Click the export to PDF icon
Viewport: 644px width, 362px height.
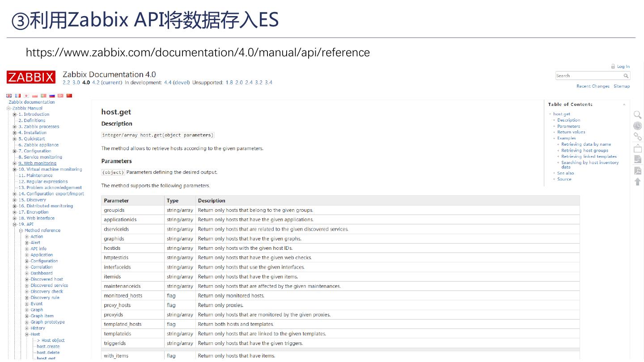pos(638,170)
